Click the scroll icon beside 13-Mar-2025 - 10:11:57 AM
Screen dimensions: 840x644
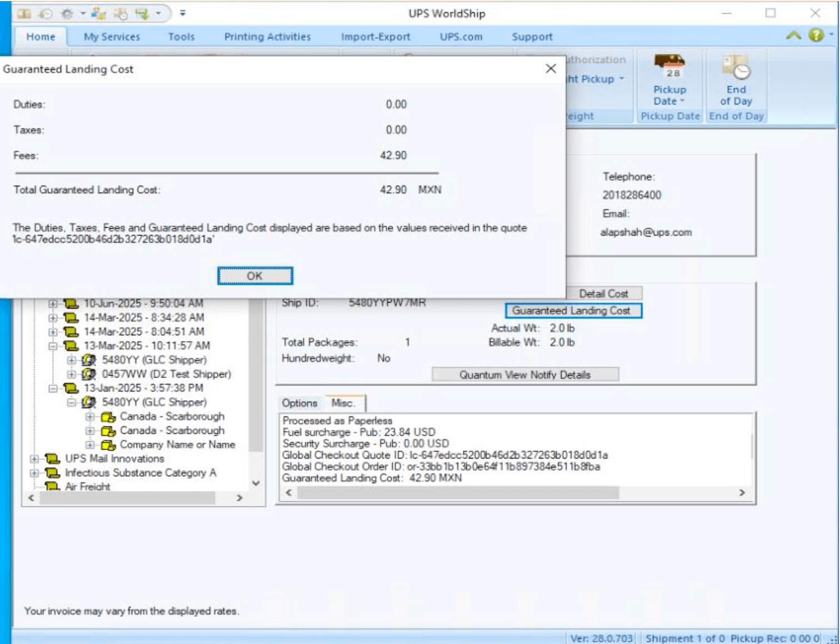point(71,345)
